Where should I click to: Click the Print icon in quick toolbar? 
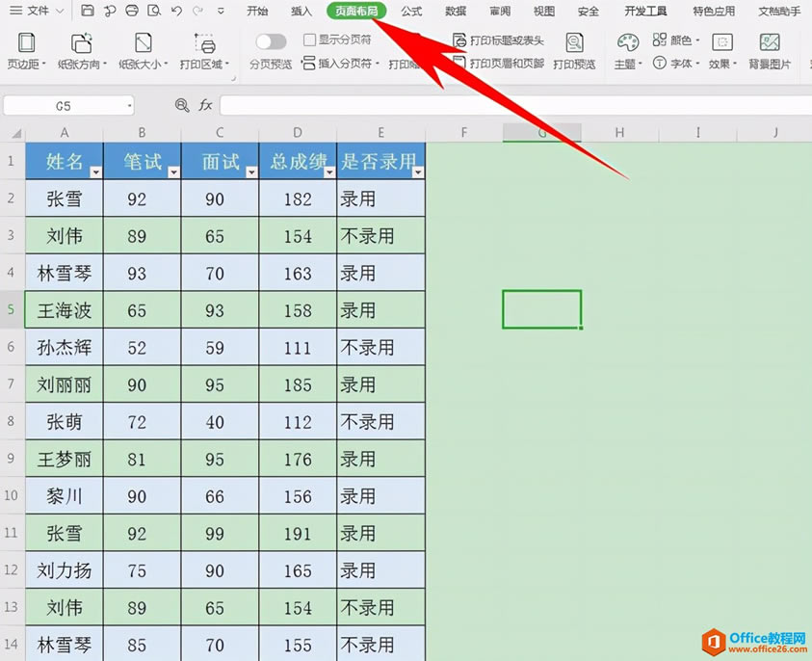coord(132,11)
